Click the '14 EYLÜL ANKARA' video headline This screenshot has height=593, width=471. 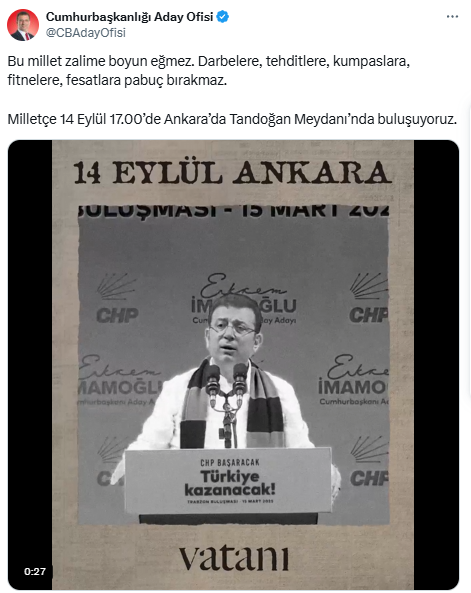click(x=232, y=172)
